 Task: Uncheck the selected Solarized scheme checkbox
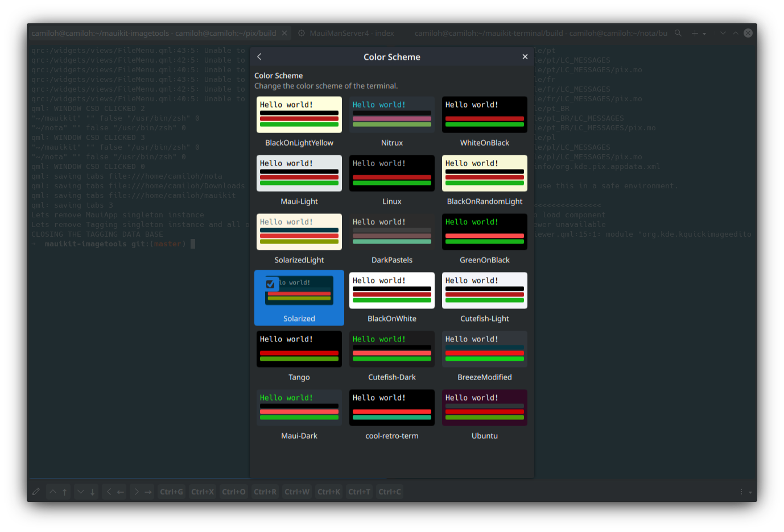270,284
